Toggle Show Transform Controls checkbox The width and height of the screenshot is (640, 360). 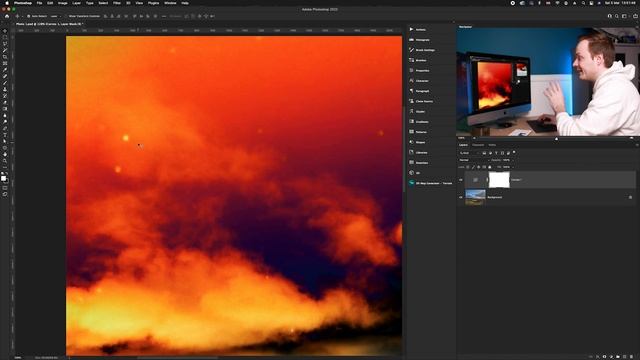click(66, 16)
